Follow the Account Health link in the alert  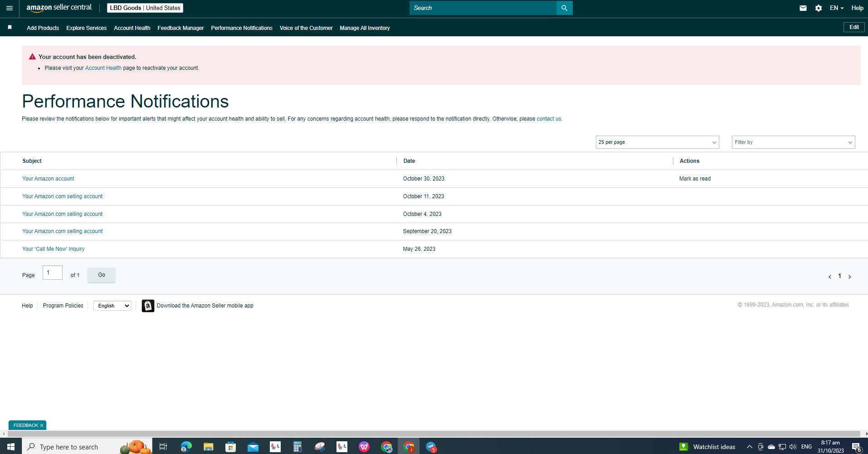tap(103, 68)
